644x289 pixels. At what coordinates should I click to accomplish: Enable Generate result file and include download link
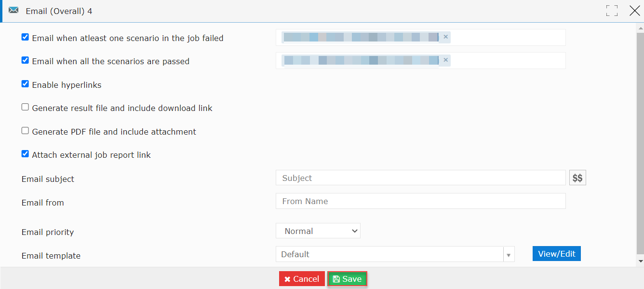[x=25, y=107]
